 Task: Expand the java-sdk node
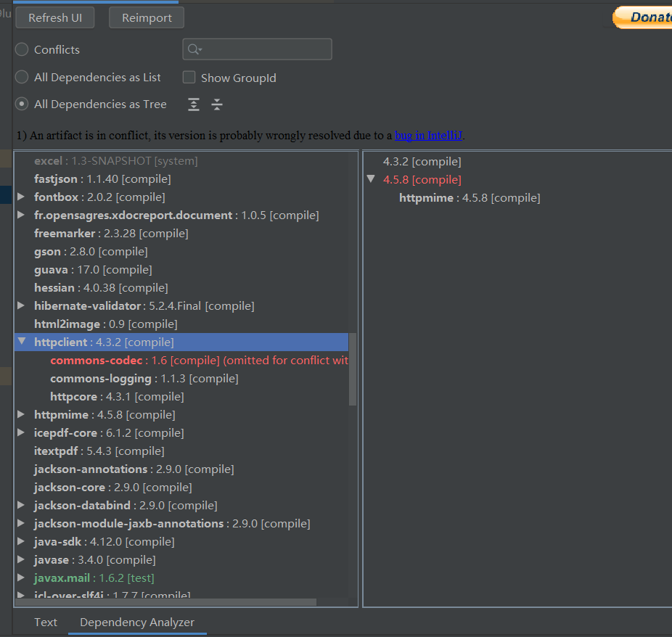click(20, 541)
